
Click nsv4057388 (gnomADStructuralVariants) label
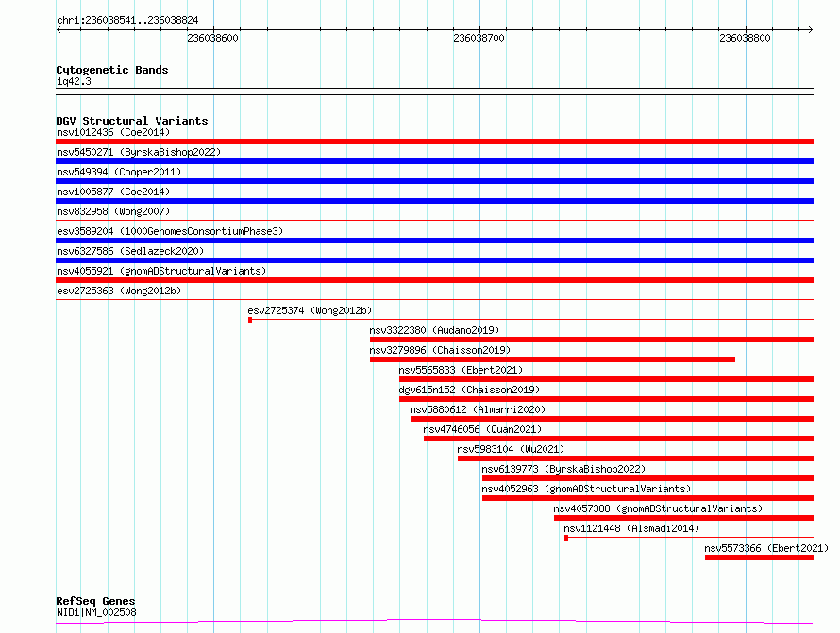(658, 508)
